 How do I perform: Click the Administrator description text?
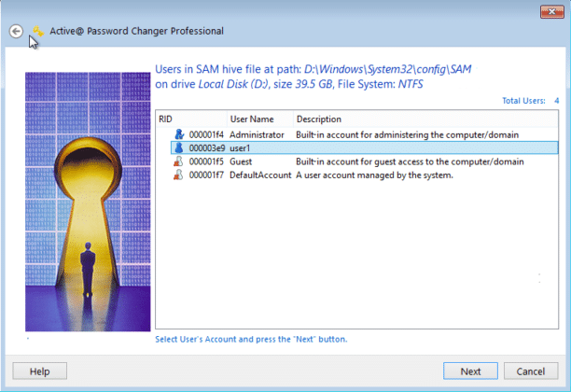click(x=407, y=134)
